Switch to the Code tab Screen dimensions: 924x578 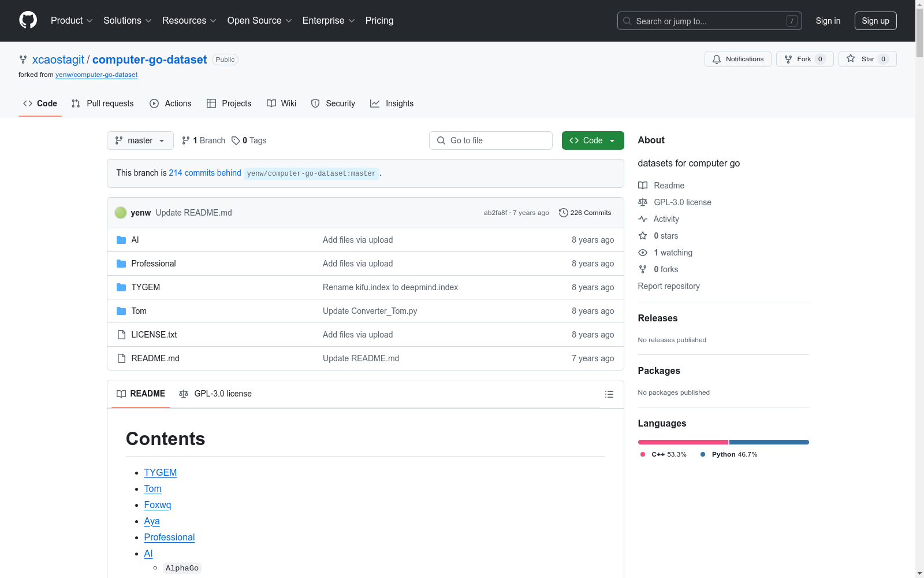[40, 103]
